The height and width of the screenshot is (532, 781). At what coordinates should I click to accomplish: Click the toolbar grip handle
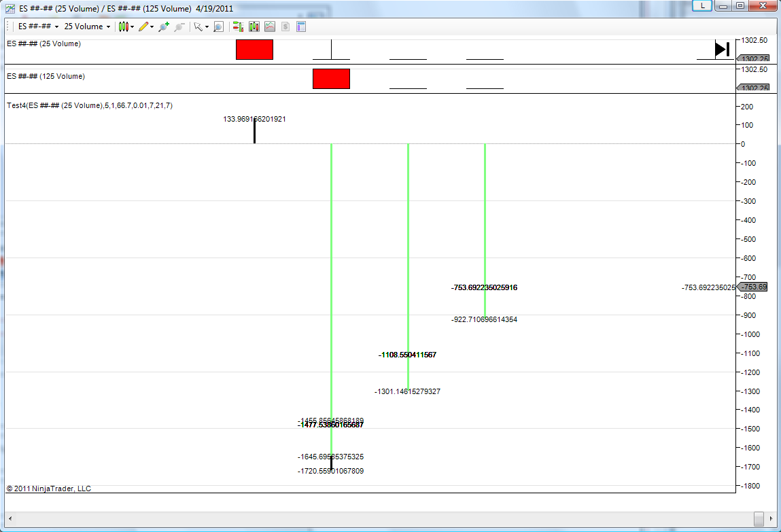point(7,27)
